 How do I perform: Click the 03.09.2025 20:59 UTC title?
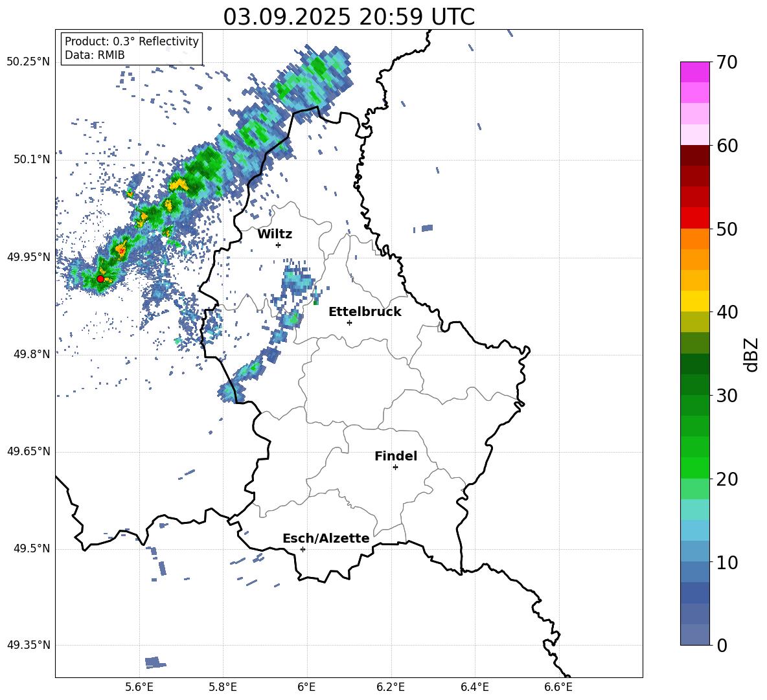(349, 17)
